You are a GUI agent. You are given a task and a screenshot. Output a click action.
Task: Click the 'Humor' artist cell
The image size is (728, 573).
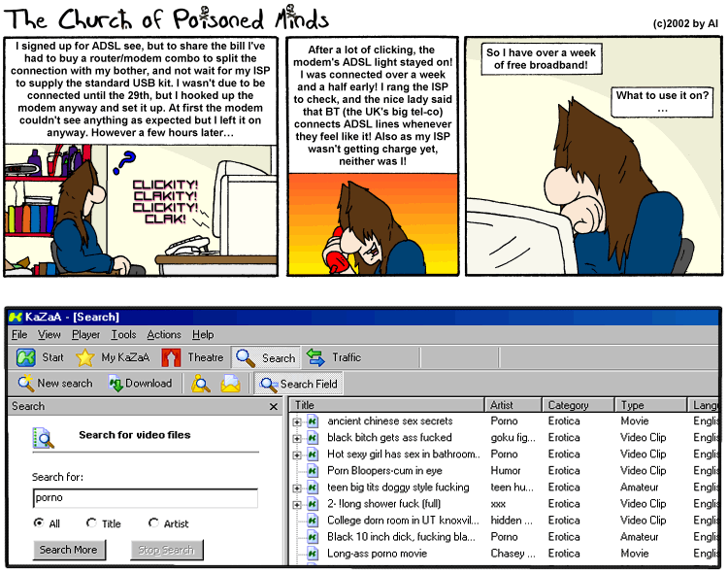(506, 471)
